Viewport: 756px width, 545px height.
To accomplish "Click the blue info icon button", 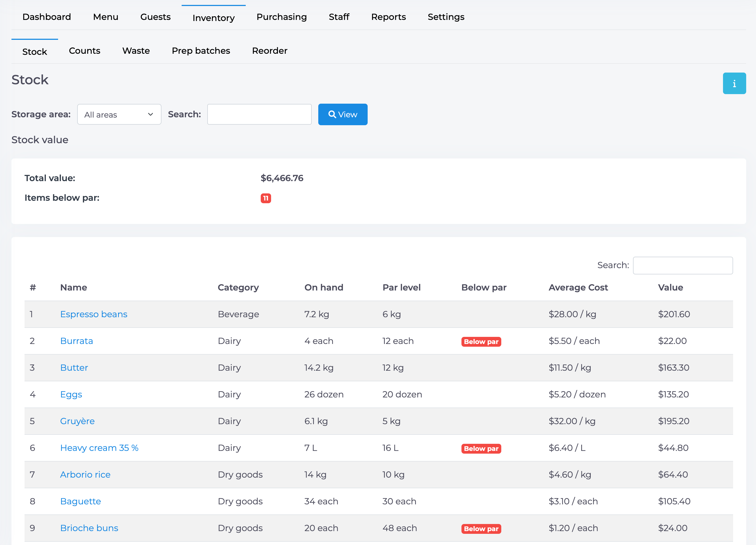I will coord(734,83).
